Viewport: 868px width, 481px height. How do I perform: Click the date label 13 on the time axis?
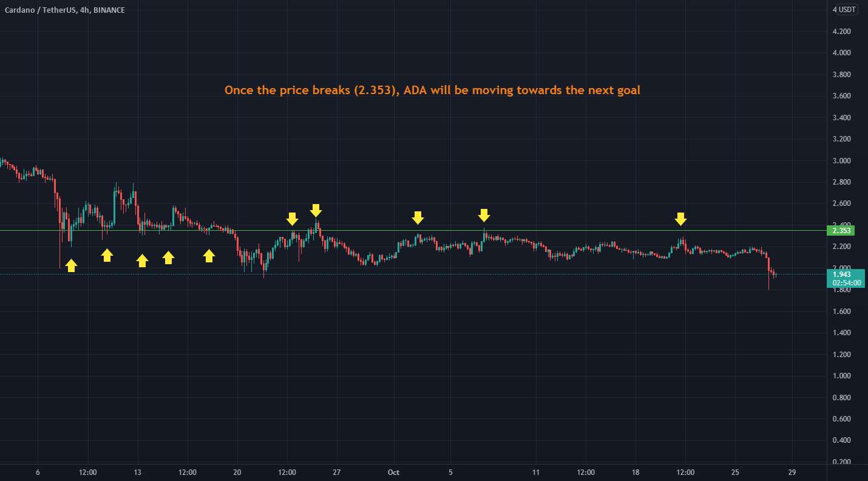138,472
